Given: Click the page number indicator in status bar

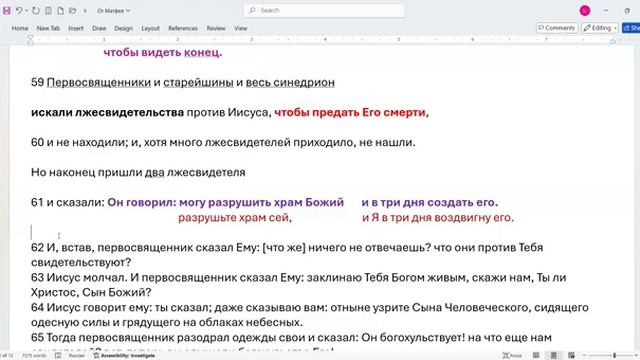Looking at the screenshot, I should click(6, 356).
